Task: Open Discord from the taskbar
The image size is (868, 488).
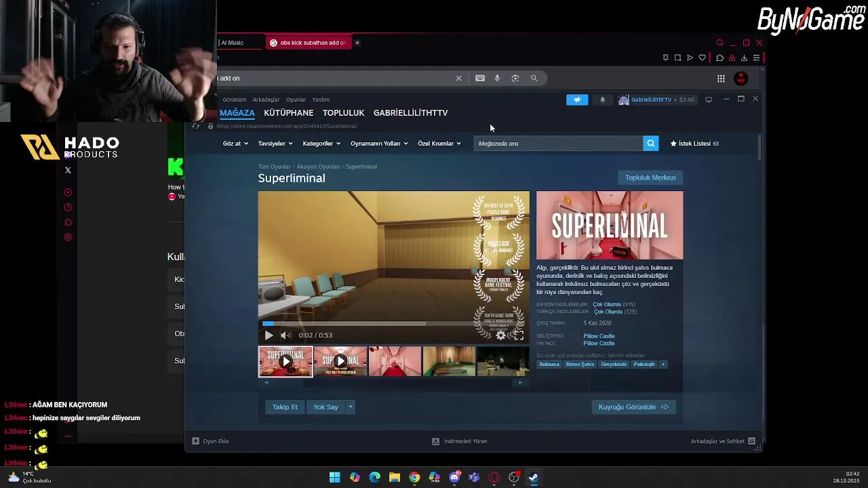Action: [454, 477]
